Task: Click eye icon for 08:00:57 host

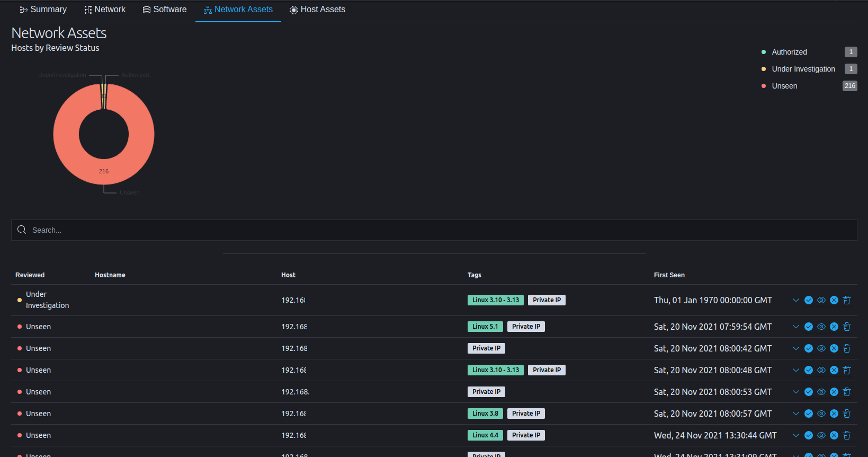Action: tap(821, 414)
